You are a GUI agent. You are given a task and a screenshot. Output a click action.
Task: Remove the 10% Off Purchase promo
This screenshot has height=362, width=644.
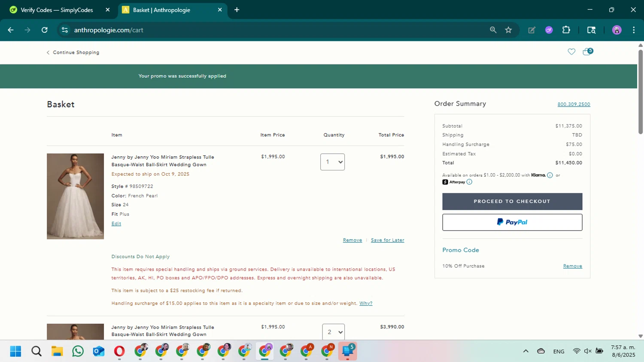572,266
